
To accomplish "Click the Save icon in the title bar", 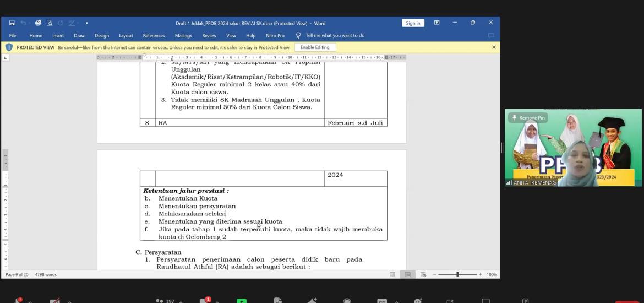I will click(12, 23).
